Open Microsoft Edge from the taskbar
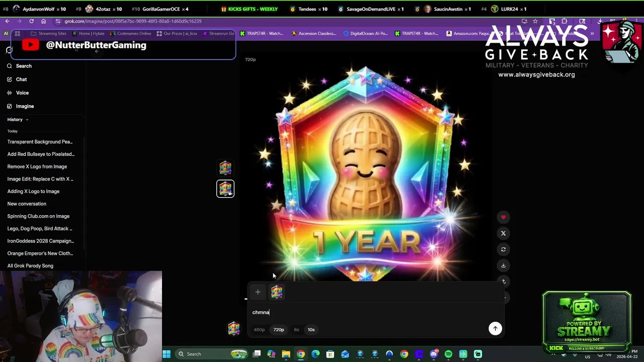The image size is (644, 362). coord(315,354)
